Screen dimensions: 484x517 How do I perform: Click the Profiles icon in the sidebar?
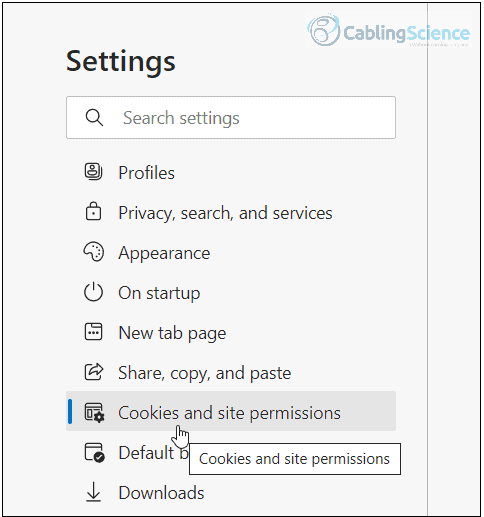93,172
